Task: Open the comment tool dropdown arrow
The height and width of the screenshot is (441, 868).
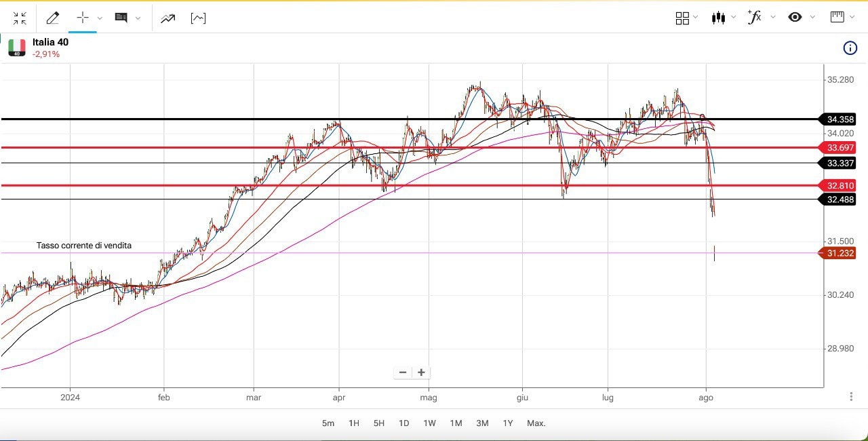Action: 138,18
